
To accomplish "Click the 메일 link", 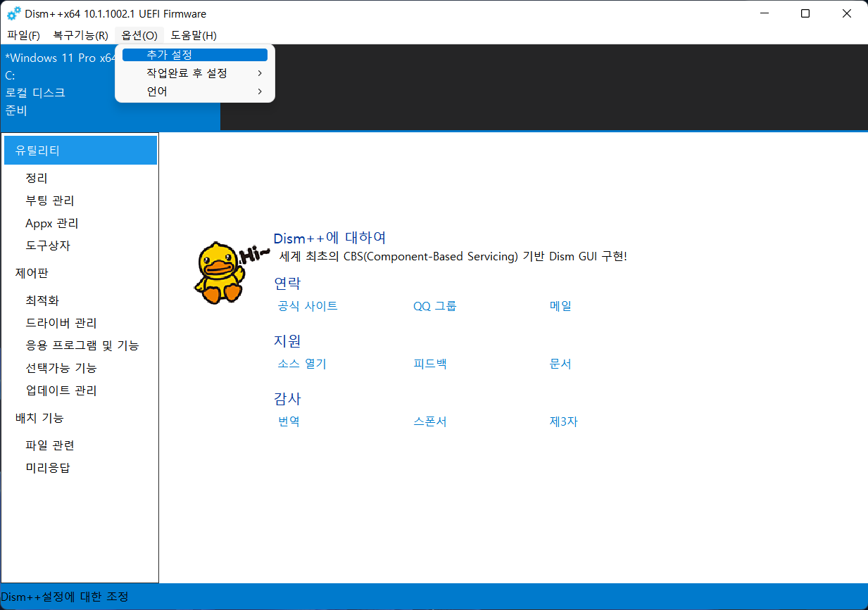I will click(560, 306).
